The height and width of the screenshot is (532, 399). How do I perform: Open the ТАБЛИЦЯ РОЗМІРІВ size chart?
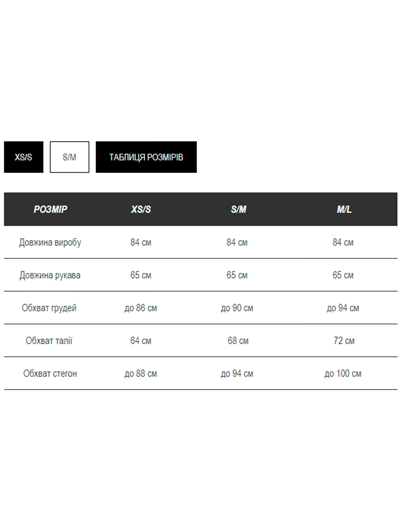[146, 157]
